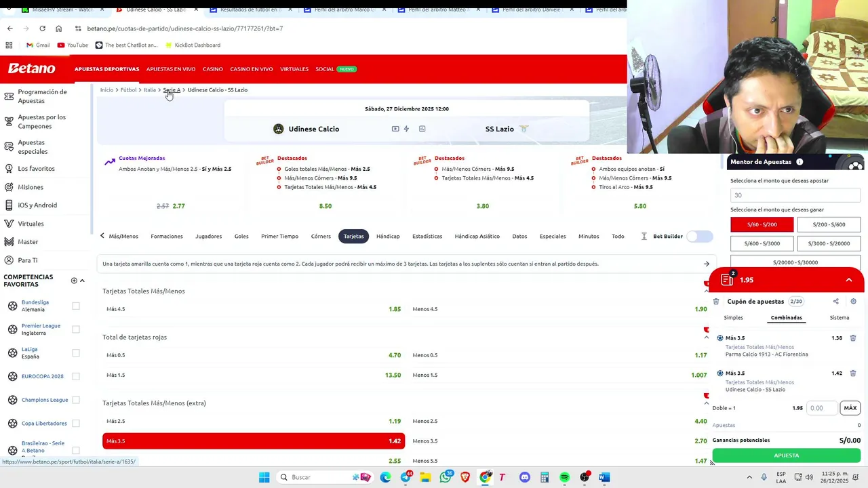868x488 pixels.
Task: Open the YouTube bookmark
Action: (73, 45)
